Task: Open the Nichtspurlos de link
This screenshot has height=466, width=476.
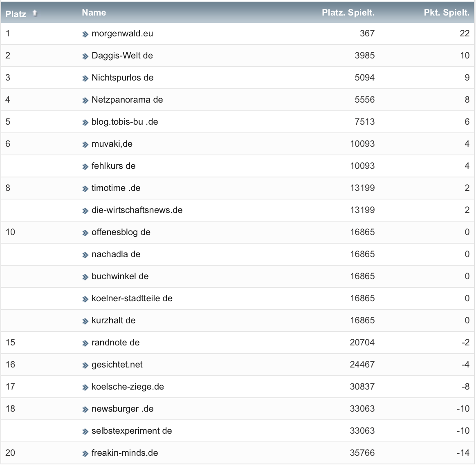Action: click(122, 78)
